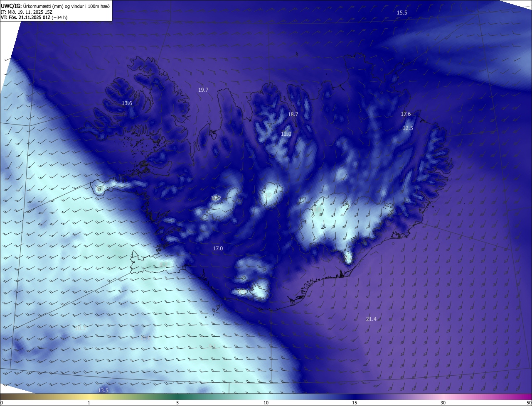Click the map value 17.6
532x406 pixels.
[406, 114]
